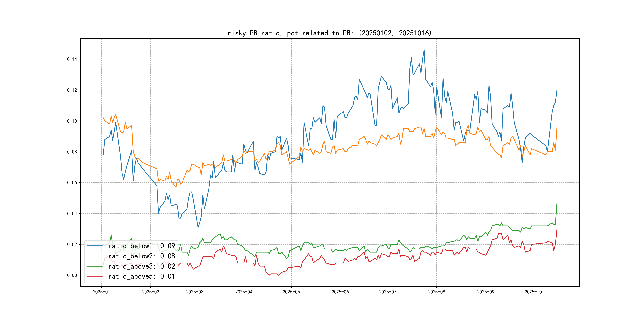Click the 2025-08 x-axis tick label

(436, 292)
